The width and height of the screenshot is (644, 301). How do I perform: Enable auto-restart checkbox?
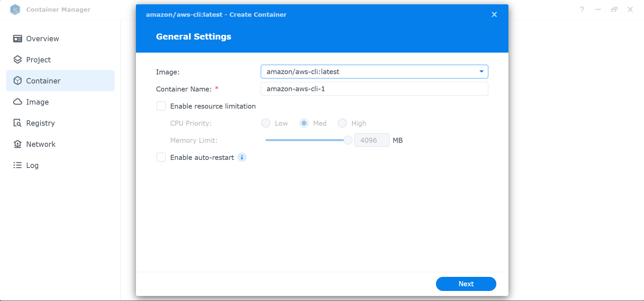pos(161,157)
